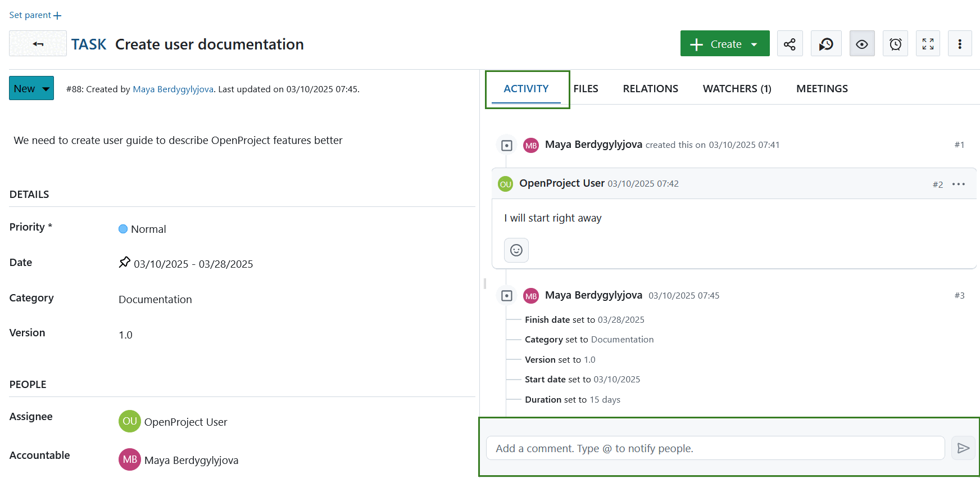Open options menu for comment #2
Viewport: 980px width, 478px height.
pyautogui.click(x=958, y=184)
